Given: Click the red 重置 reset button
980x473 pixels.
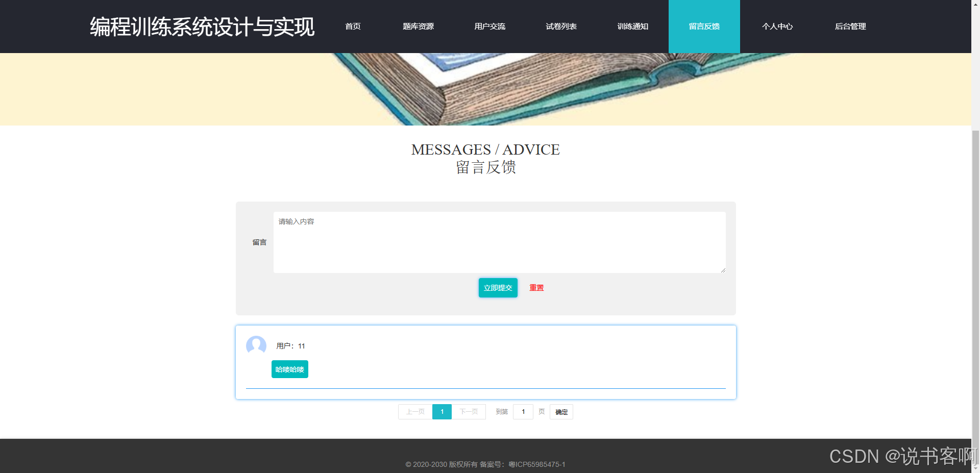Looking at the screenshot, I should (536, 288).
